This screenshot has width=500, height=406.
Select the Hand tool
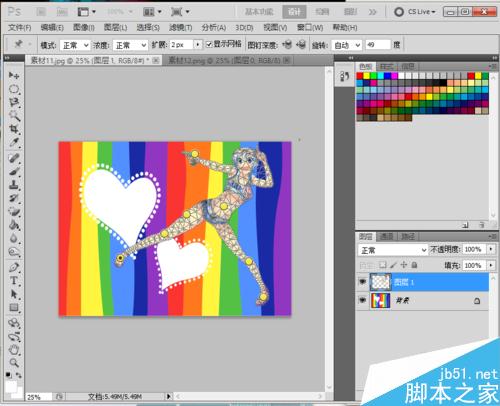pyautogui.click(x=14, y=350)
